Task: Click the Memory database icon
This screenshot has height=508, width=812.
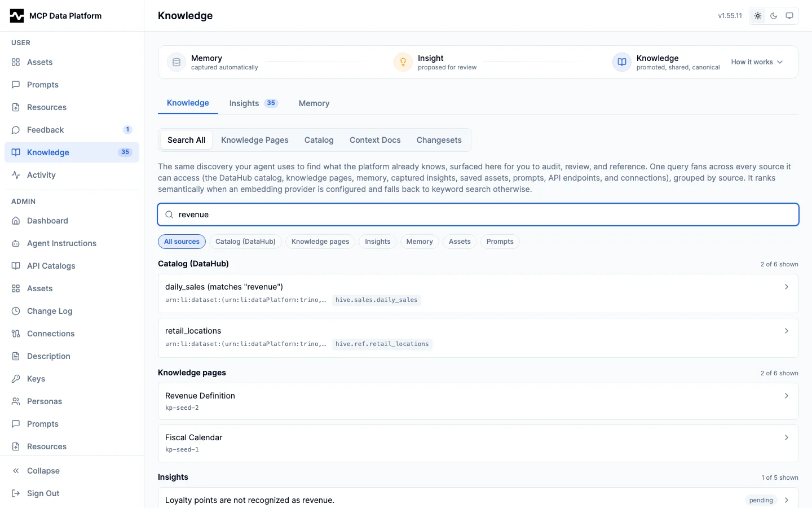Action: 176,62
